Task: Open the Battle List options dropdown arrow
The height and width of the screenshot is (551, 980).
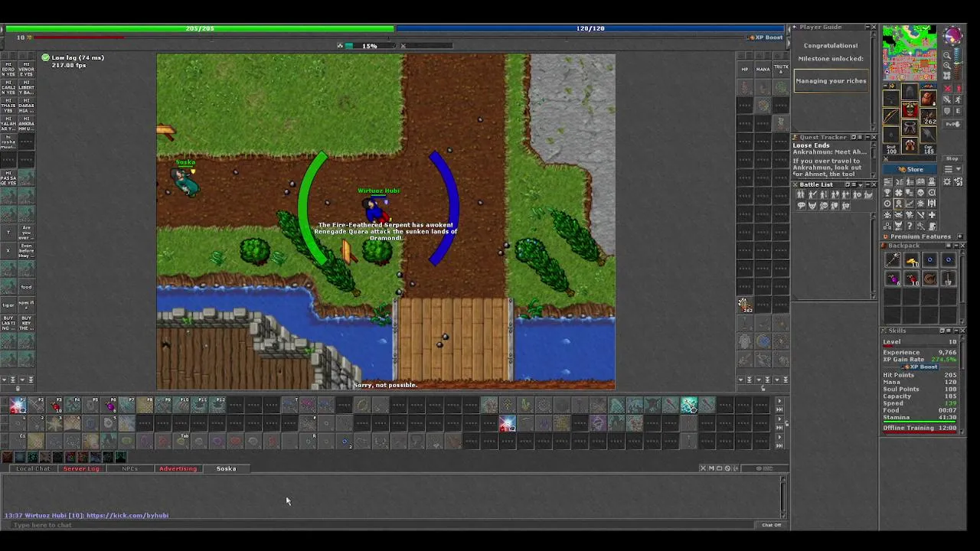Action: point(861,184)
